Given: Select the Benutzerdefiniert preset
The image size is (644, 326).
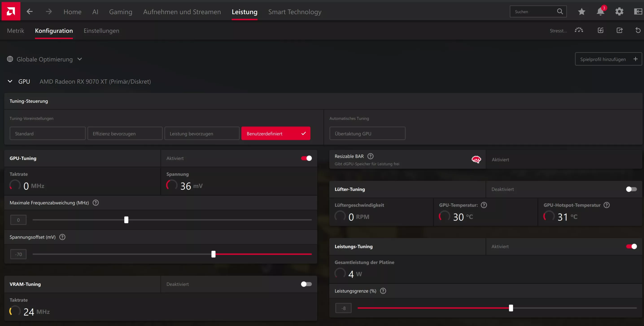Looking at the screenshot, I should (x=276, y=133).
